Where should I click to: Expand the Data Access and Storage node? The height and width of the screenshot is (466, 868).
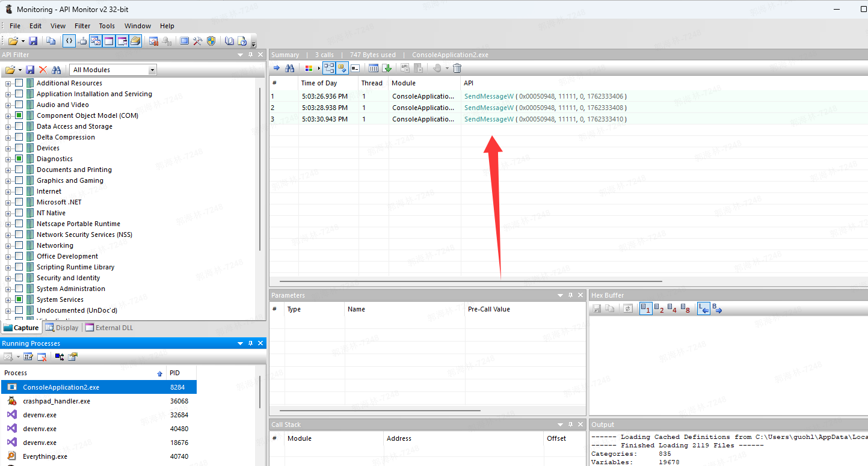[x=8, y=126]
